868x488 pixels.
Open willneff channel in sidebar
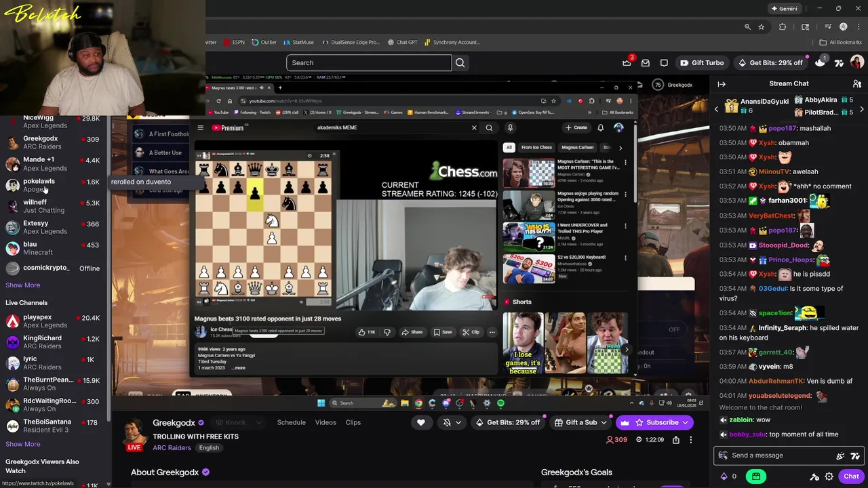53,206
